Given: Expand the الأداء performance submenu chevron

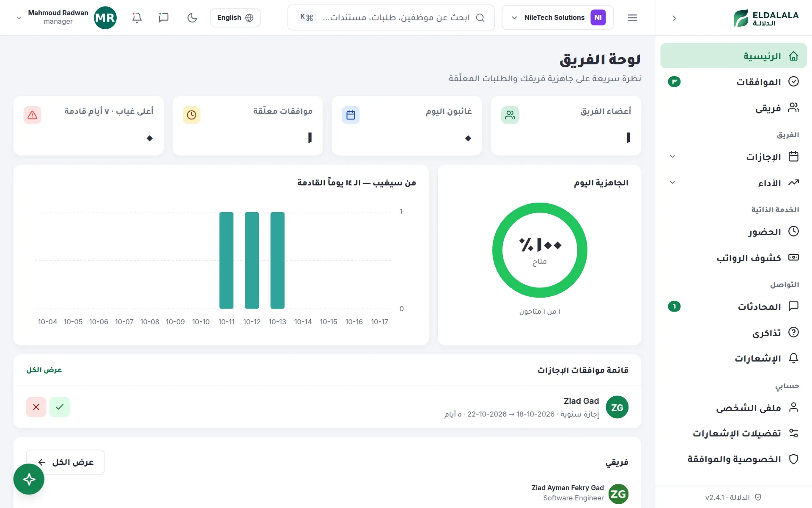Looking at the screenshot, I should point(672,182).
